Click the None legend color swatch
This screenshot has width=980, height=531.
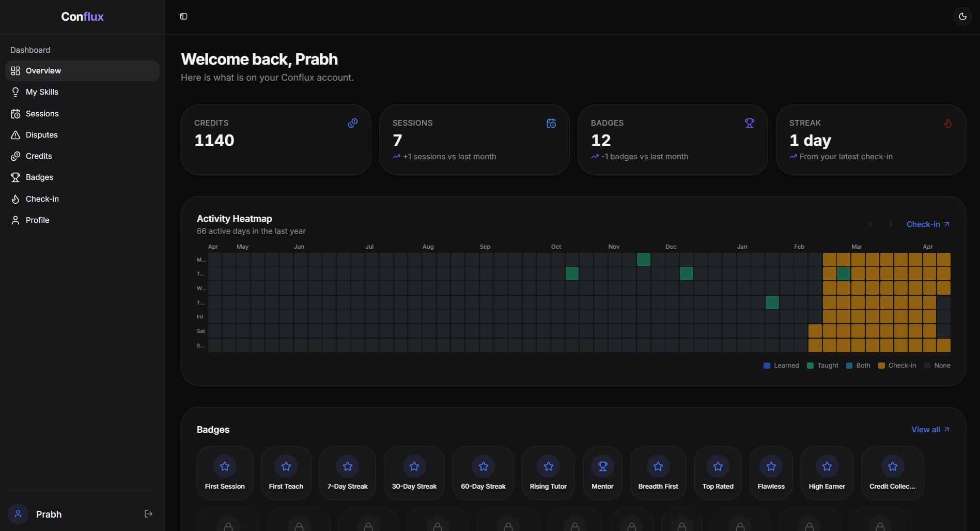click(x=927, y=366)
